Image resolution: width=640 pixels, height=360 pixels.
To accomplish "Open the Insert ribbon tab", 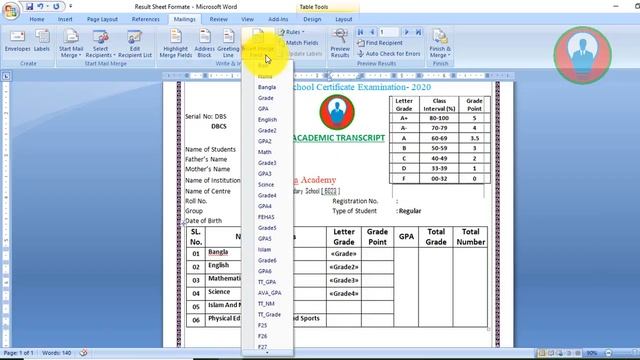I will point(65,19).
